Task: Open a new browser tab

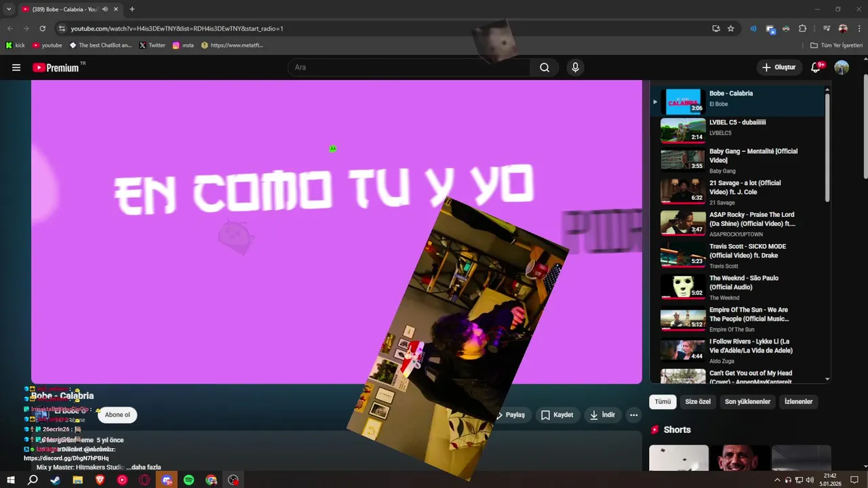Action: [132, 9]
